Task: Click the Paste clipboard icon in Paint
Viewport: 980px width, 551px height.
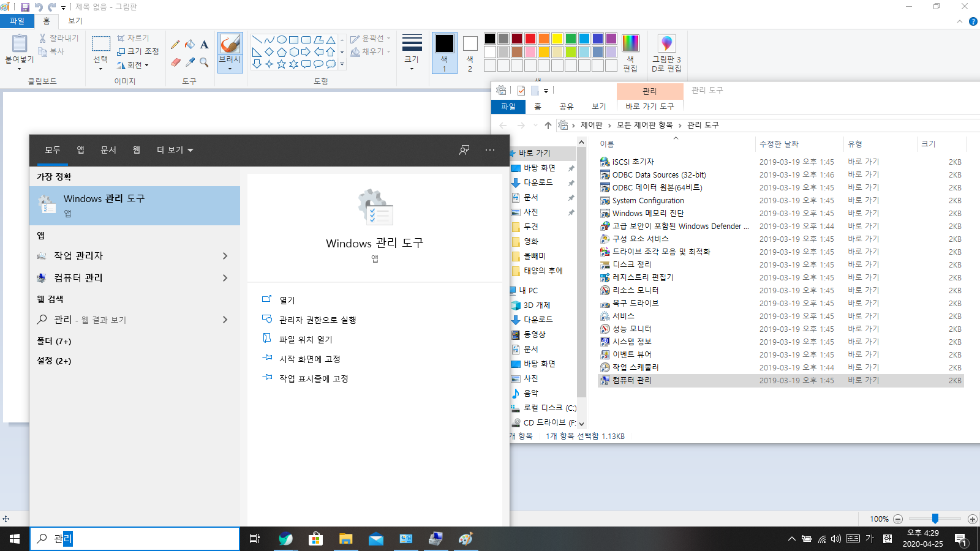Action: click(19, 43)
